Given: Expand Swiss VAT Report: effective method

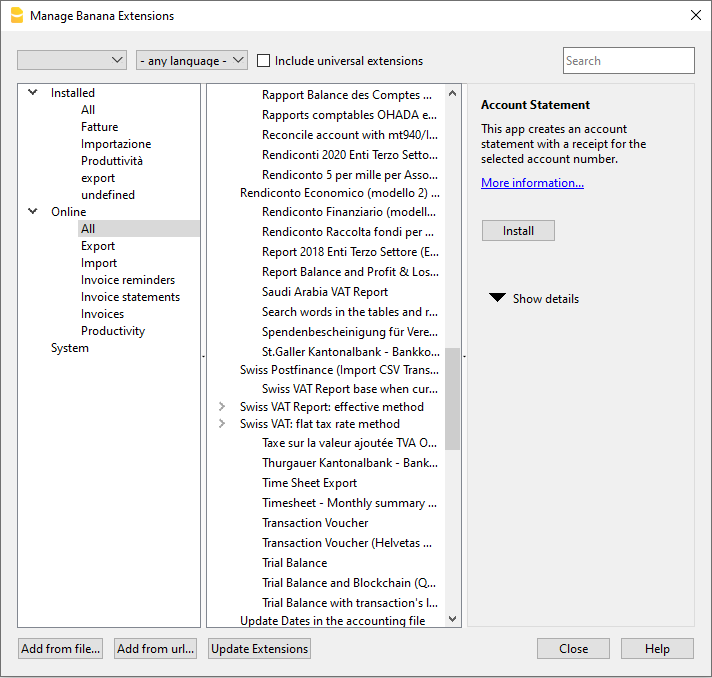Looking at the screenshot, I should point(222,407).
